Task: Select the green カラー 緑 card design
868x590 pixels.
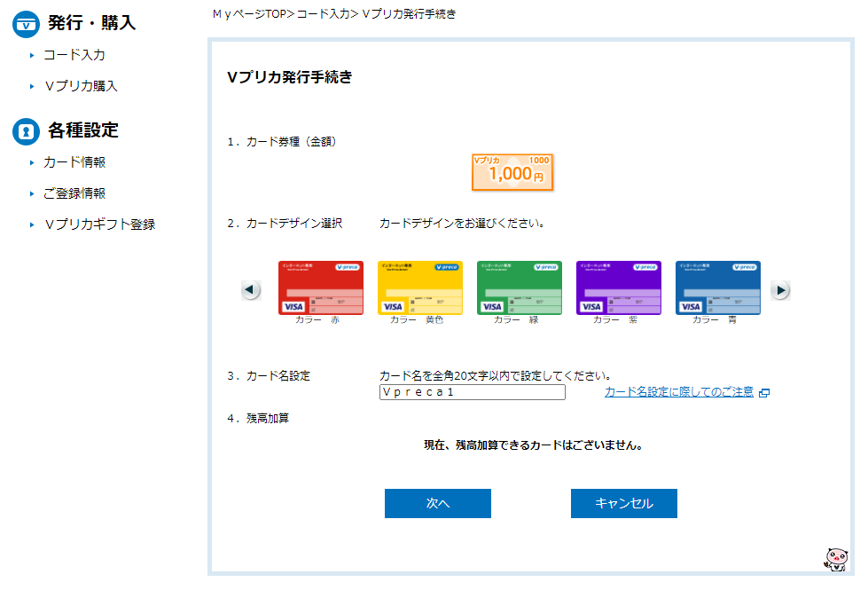Action: [519, 287]
